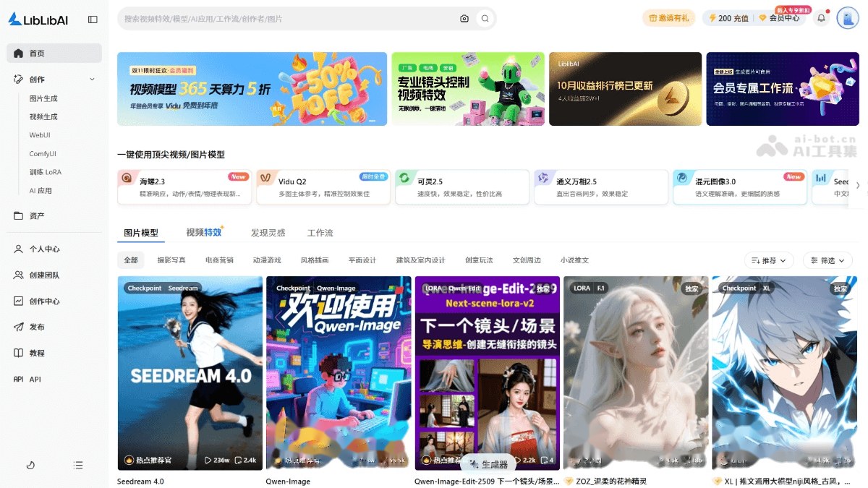Open the notification bell
The width and height of the screenshot is (868, 488).
pyautogui.click(x=821, y=17)
